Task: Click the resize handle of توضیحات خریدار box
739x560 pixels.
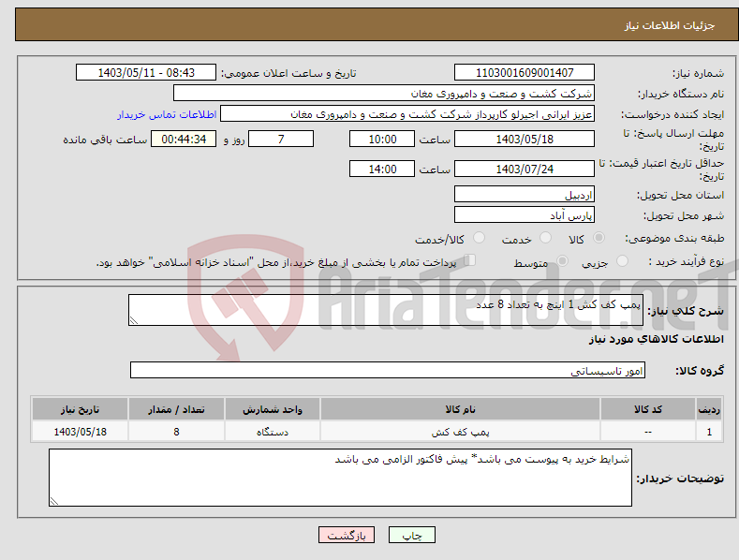Action: point(54,501)
